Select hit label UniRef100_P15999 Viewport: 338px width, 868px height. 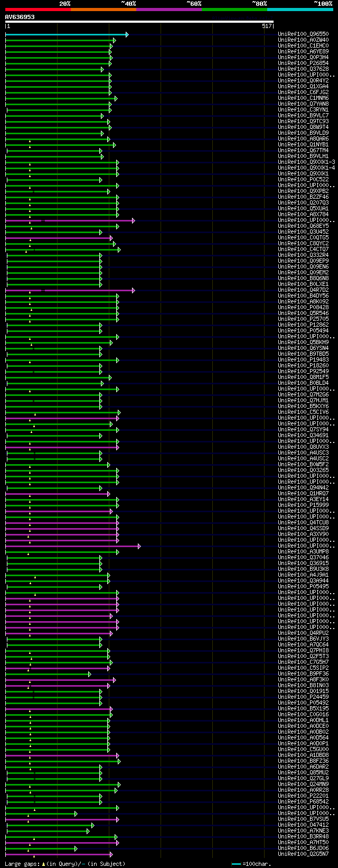click(303, 505)
